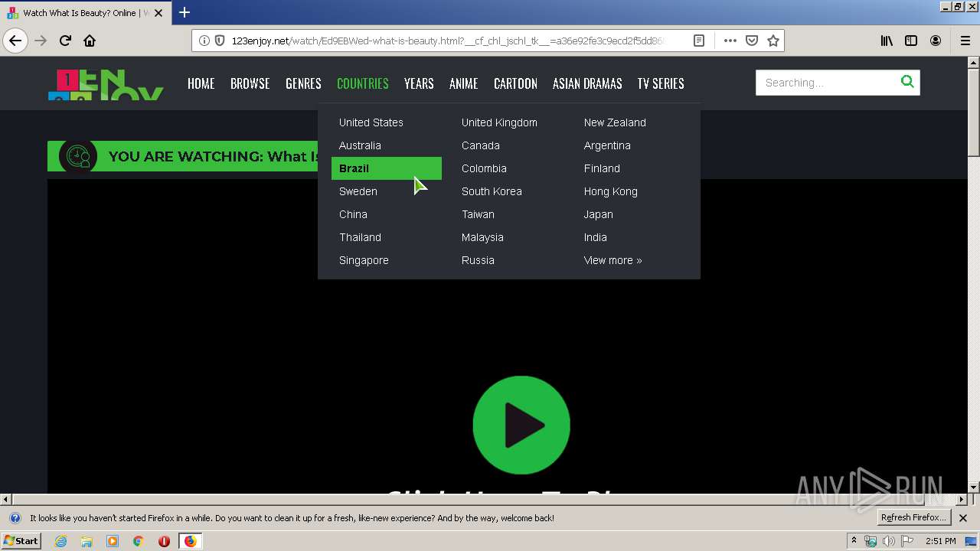
Task: Select Australia country
Action: [x=360, y=145]
